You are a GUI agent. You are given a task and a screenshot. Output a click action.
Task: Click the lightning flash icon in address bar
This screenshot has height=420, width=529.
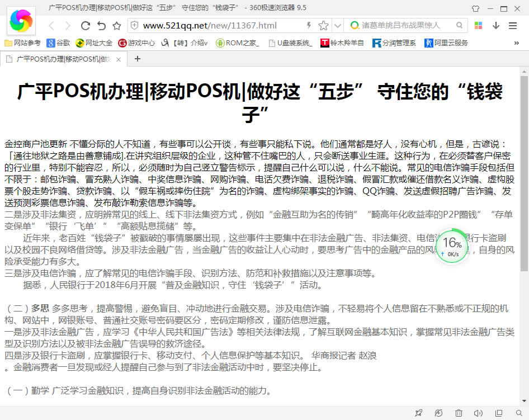pyautogui.click(x=309, y=25)
